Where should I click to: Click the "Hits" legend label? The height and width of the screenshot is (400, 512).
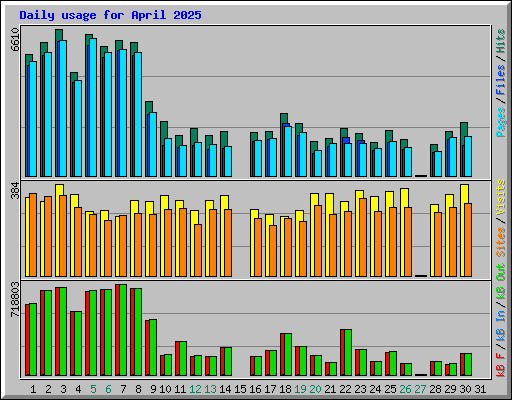coord(501,41)
